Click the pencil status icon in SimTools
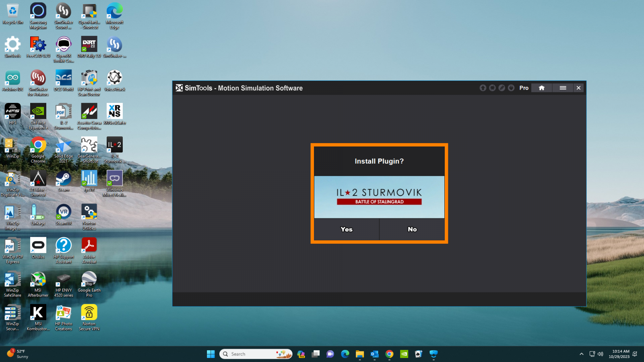 502,88
